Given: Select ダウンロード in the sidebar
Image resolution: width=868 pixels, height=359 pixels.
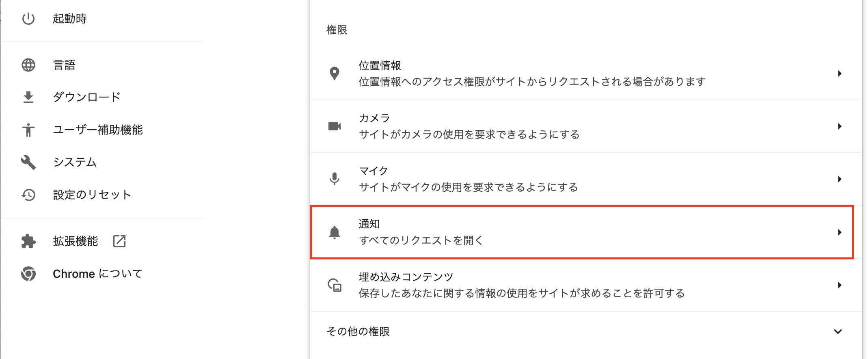Looking at the screenshot, I should [x=87, y=97].
